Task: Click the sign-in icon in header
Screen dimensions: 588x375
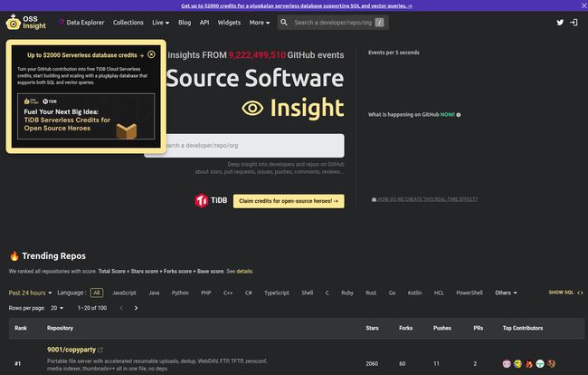Action: pyautogui.click(x=574, y=23)
